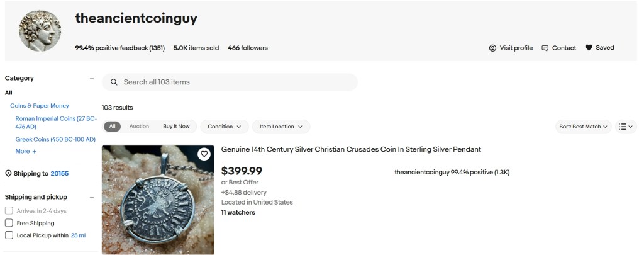Enable the Free Shipping checkbox
This screenshot has width=644, height=255.
[x=9, y=223]
